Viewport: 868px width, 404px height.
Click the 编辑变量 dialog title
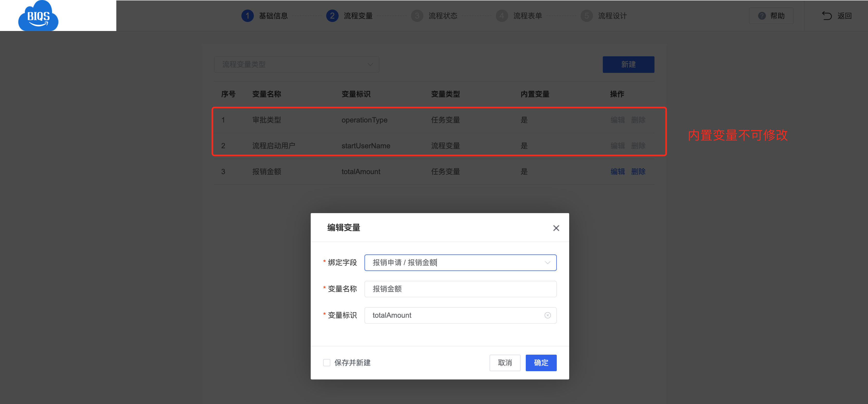point(344,228)
